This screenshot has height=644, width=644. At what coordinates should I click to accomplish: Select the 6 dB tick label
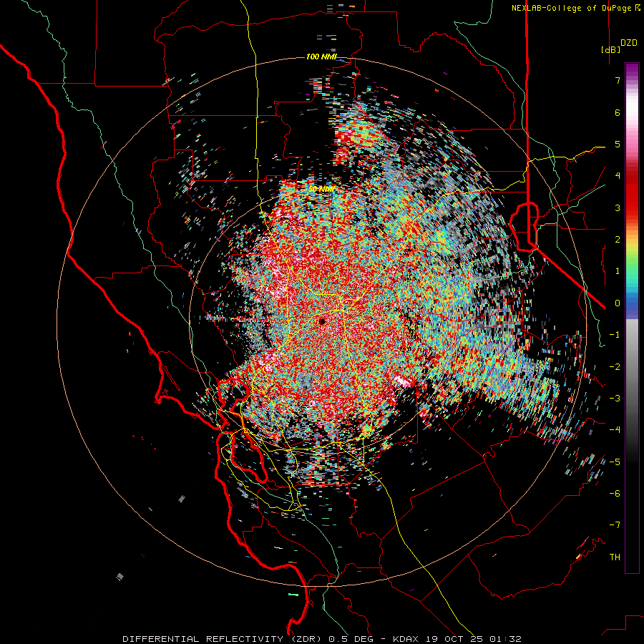coord(618,112)
